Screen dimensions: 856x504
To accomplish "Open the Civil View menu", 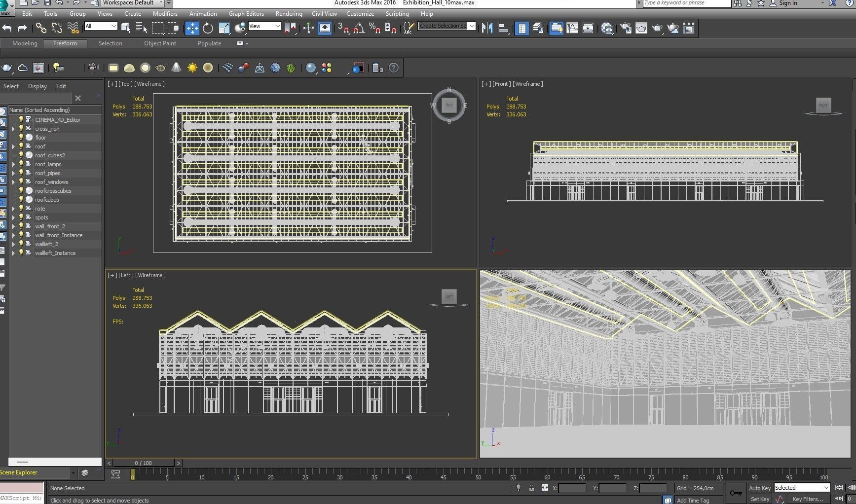I will pyautogui.click(x=324, y=14).
